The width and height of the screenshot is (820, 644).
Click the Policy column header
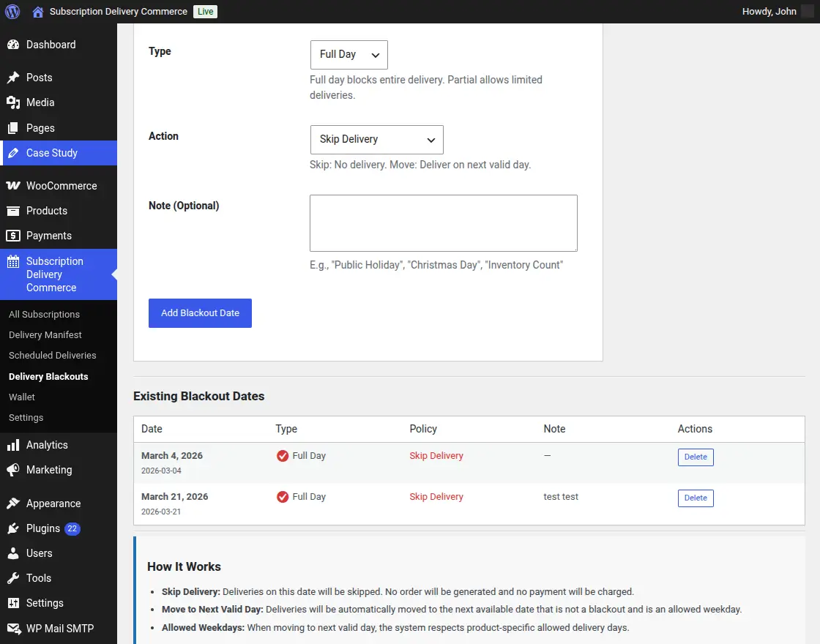[423, 429]
